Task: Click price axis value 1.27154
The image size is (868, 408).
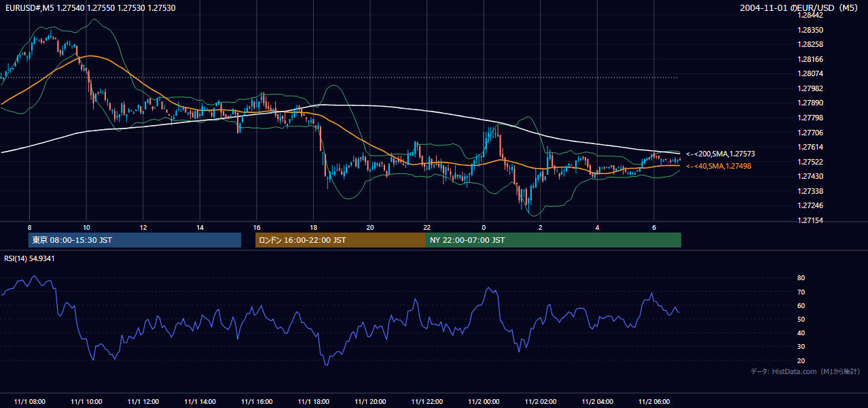Action: (812, 220)
